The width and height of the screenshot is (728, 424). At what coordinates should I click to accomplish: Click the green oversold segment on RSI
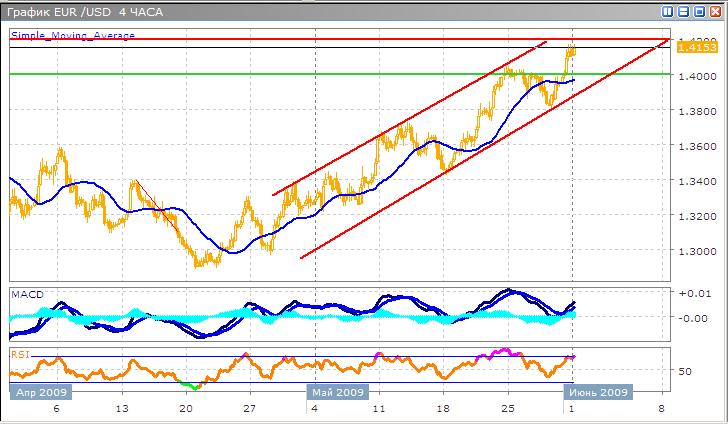tap(189, 384)
